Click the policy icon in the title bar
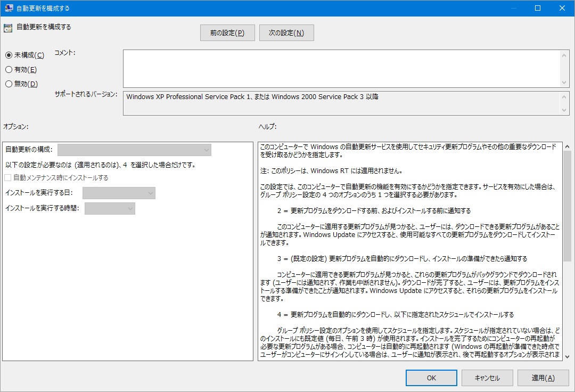 click(9, 8)
